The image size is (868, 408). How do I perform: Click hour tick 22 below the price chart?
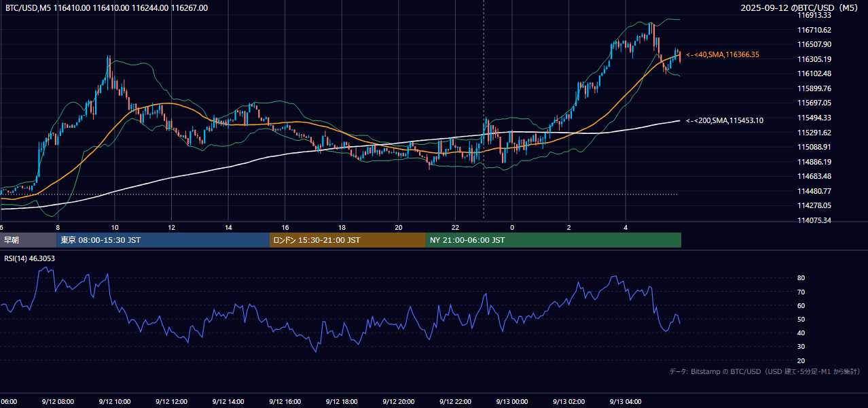[x=455, y=227]
